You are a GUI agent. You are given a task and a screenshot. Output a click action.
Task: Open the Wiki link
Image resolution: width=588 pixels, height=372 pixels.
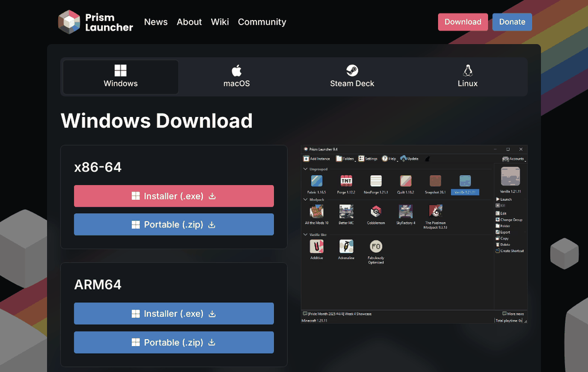tap(220, 22)
